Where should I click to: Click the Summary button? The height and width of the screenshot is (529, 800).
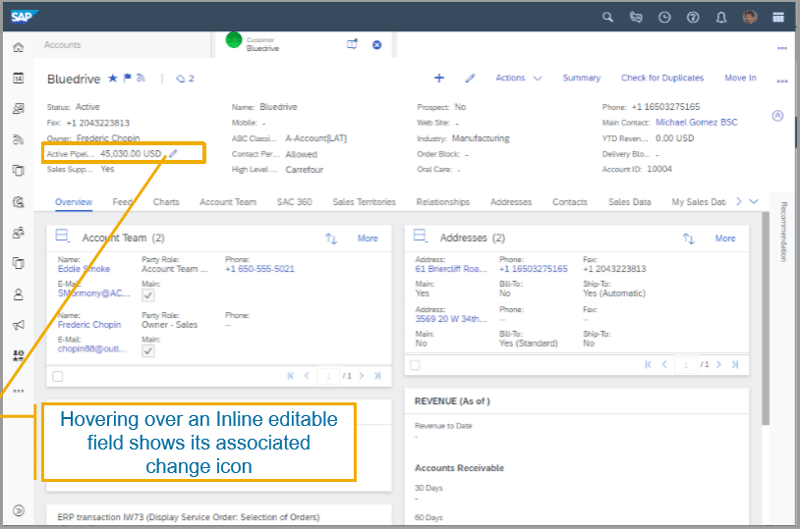tap(581, 78)
